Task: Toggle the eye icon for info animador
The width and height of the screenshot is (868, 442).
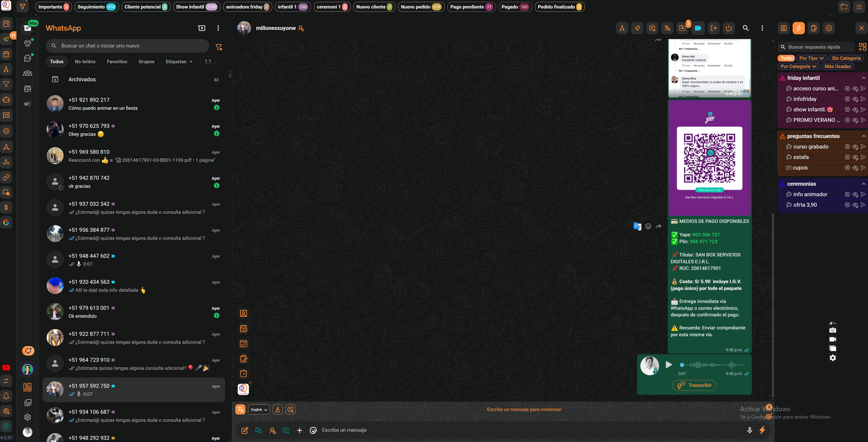Action: coord(855,195)
